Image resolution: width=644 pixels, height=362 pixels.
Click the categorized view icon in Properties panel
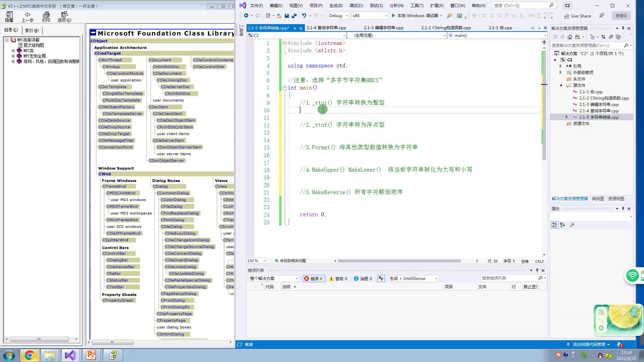(555, 225)
